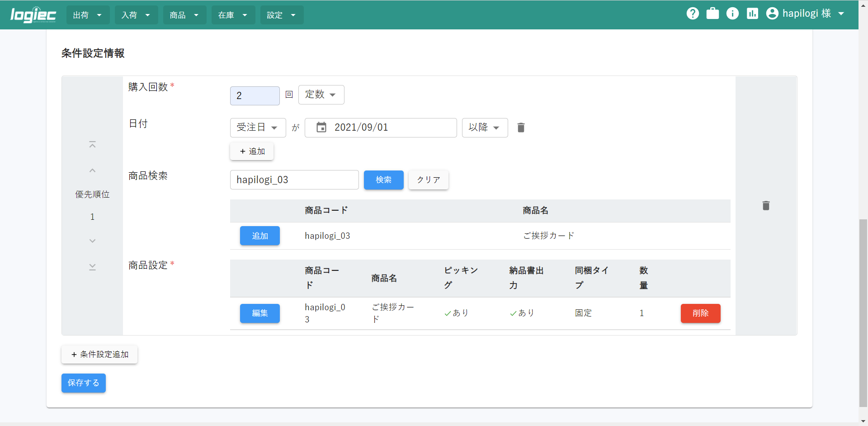Move priority to top with double-up arrow

pyautogui.click(x=92, y=145)
